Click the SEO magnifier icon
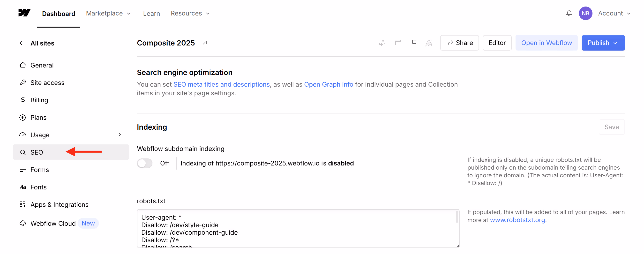Screen dimensions: 644x254 pos(23,152)
